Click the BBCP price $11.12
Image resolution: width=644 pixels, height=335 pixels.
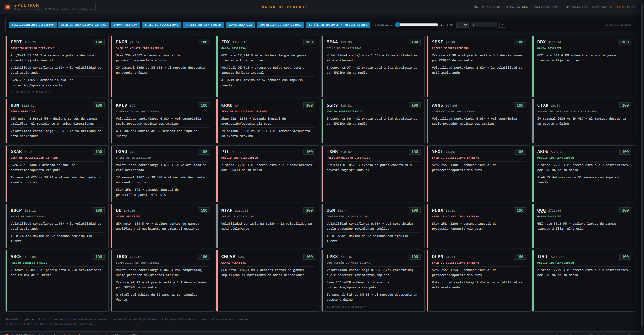[x=30, y=211]
